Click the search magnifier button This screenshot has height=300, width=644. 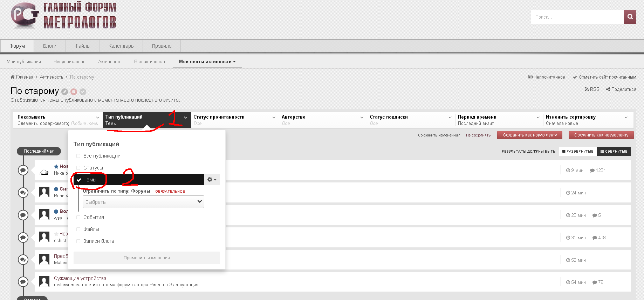click(x=630, y=17)
